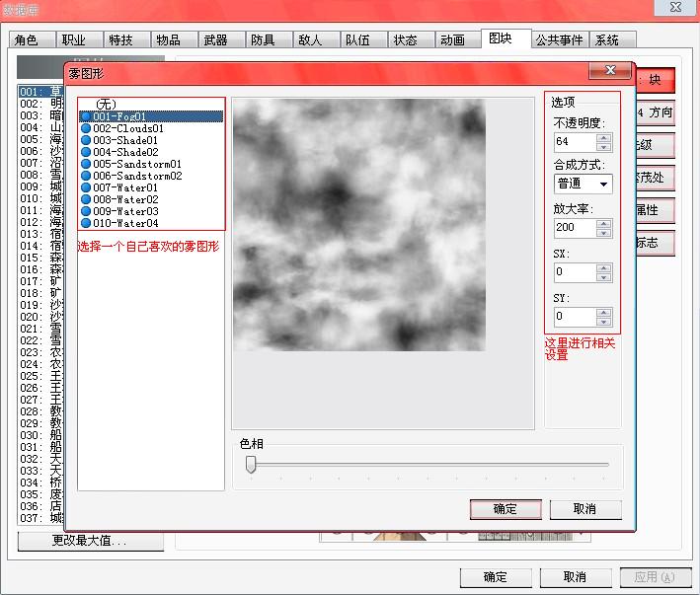Select the 001-Fog01 fog graphic

pos(151,116)
